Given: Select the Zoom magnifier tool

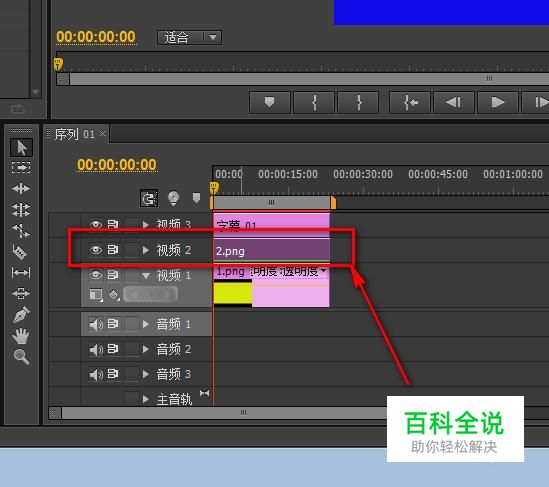Looking at the screenshot, I should point(21,357).
